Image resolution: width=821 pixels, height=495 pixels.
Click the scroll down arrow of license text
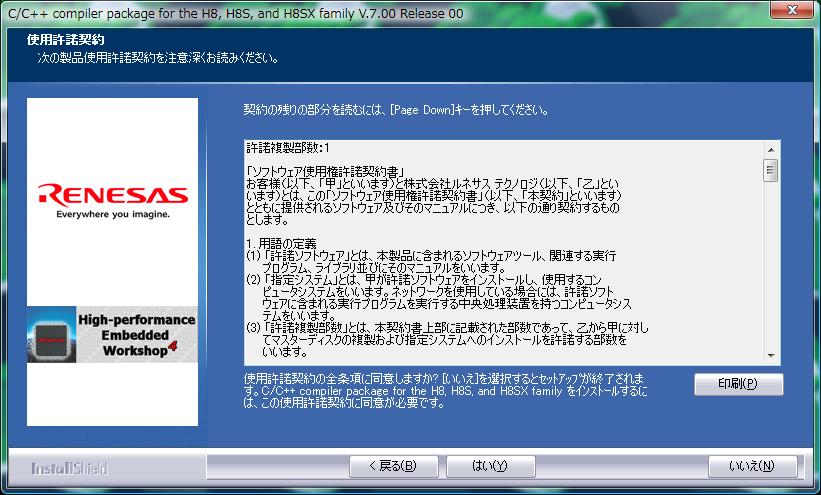[x=771, y=355]
